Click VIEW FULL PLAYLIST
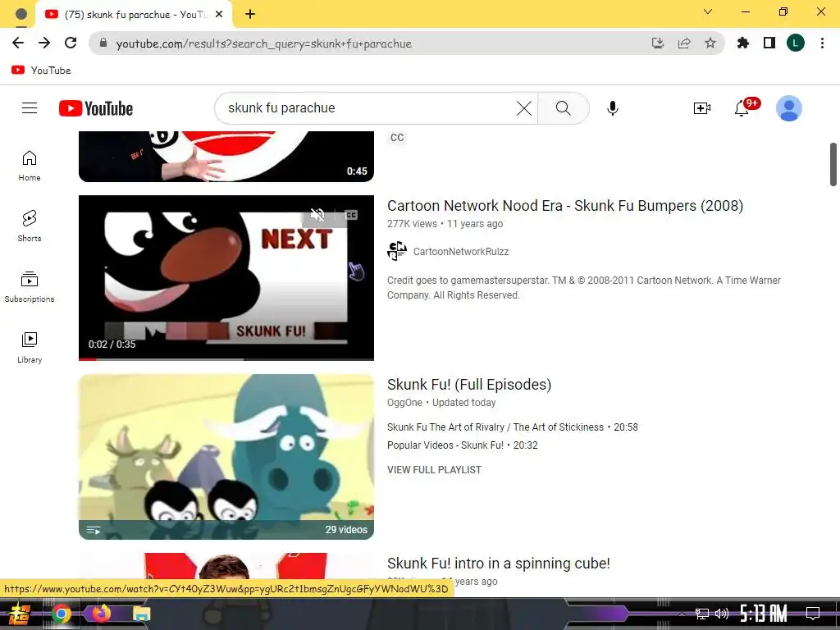 [x=434, y=470]
